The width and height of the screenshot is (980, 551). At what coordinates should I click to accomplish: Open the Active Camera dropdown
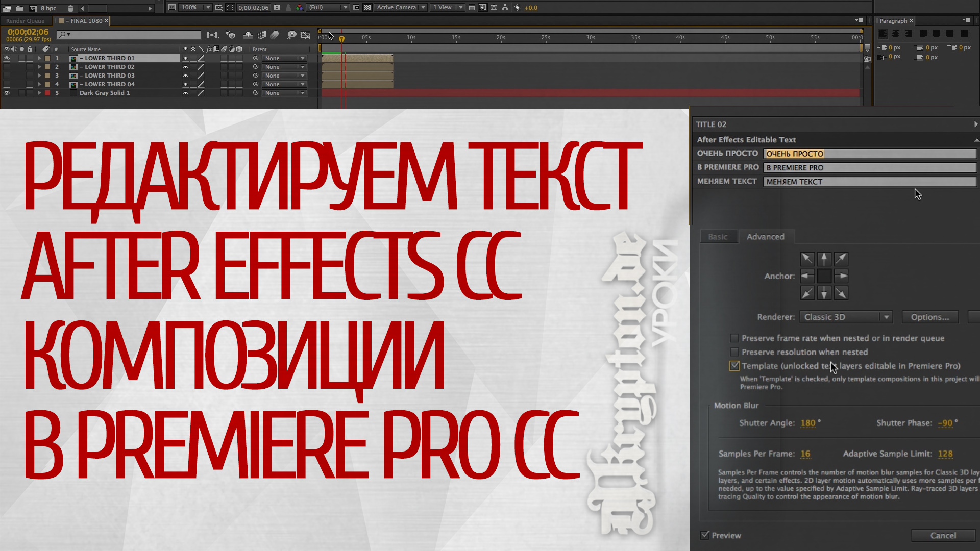[x=401, y=8]
